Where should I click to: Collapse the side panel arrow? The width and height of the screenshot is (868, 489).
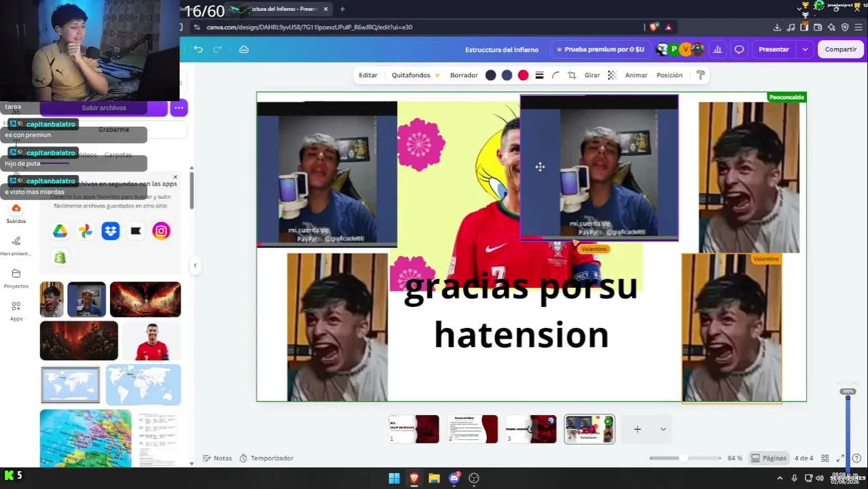pyautogui.click(x=195, y=266)
